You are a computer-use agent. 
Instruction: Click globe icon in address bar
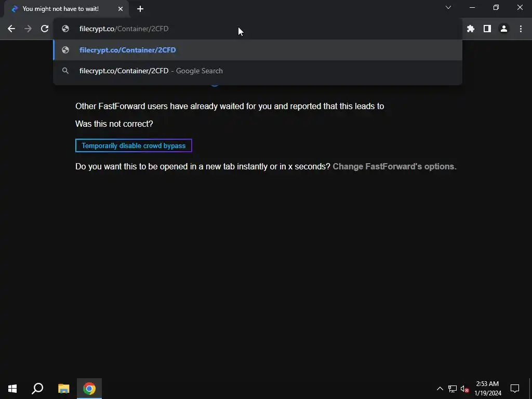click(x=65, y=29)
